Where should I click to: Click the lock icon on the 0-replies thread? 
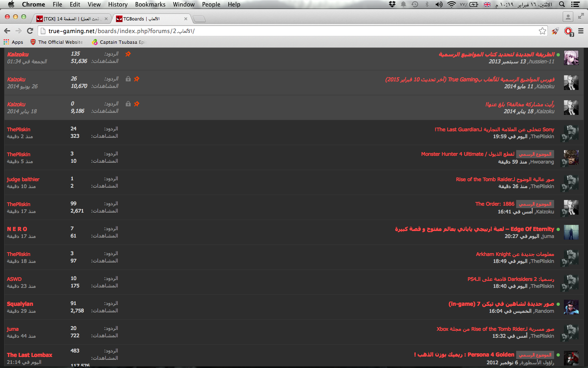click(x=128, y=104)
